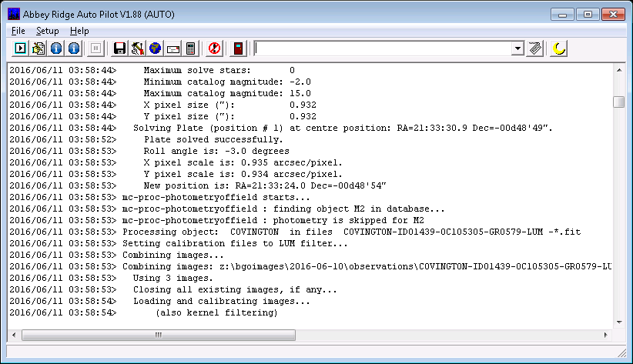The width and height of the screenshot is (633, 364).
Task: Click the 'Using 3 images.' log line
Action: [x=112, y=278]
